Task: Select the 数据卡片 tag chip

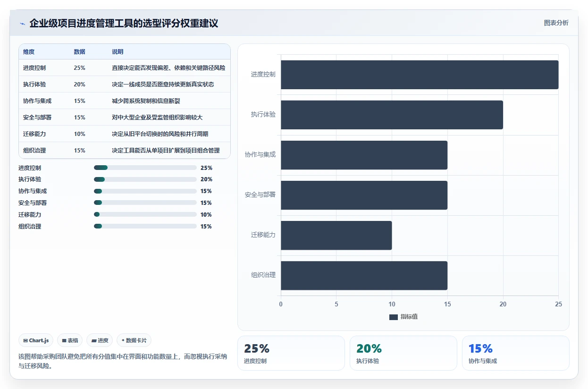Action: (134, 340)
